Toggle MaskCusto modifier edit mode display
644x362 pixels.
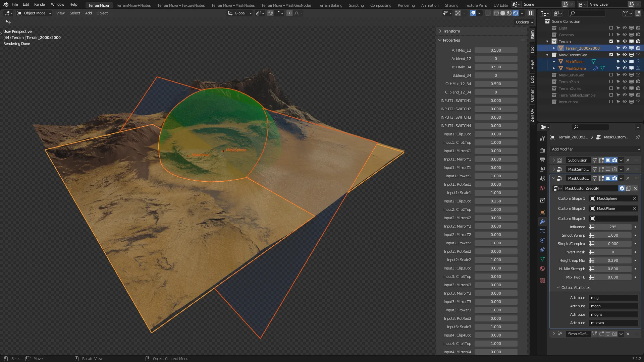pyautogui.click(x=601, y=178)
